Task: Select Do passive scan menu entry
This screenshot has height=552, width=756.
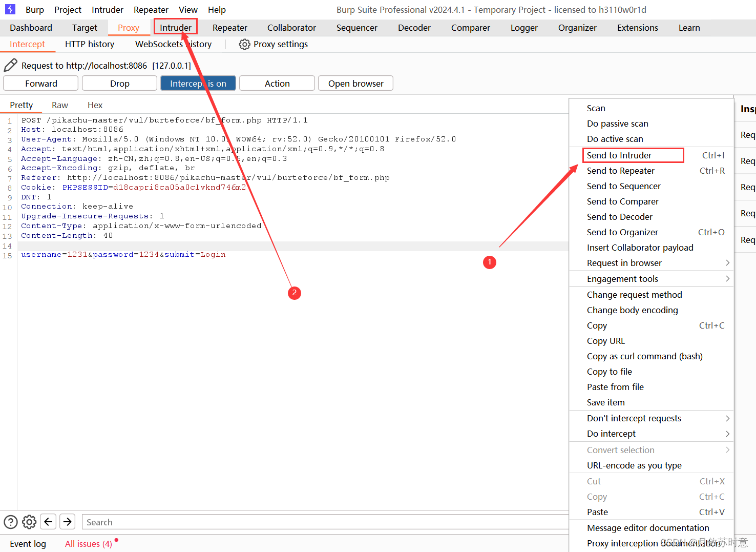Action: coord(652,124)
